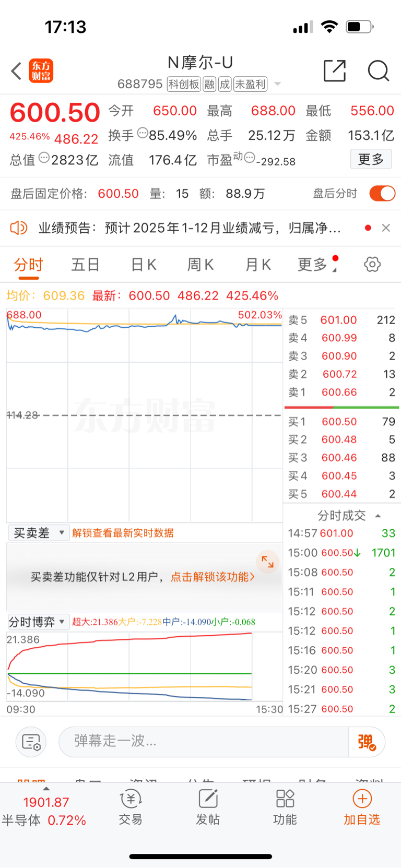
Task: Open 功能 functions icon
Action: pos(285,807)
